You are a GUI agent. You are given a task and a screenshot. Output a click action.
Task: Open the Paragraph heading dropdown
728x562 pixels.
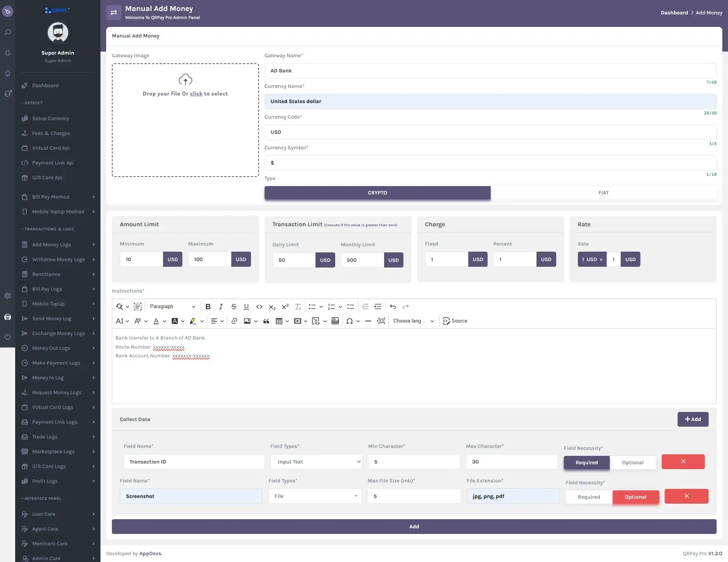point(173,307)
